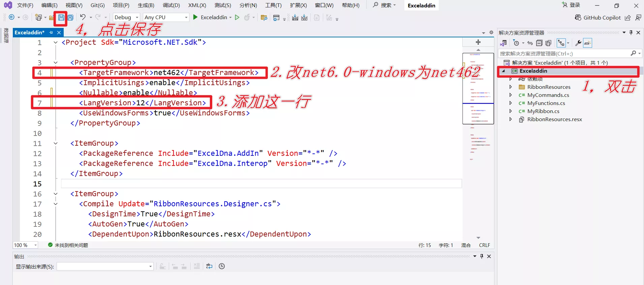644x285 pixels.
Task: Click the clock timestamp icon in Output panel
Action: click(222, 266)
